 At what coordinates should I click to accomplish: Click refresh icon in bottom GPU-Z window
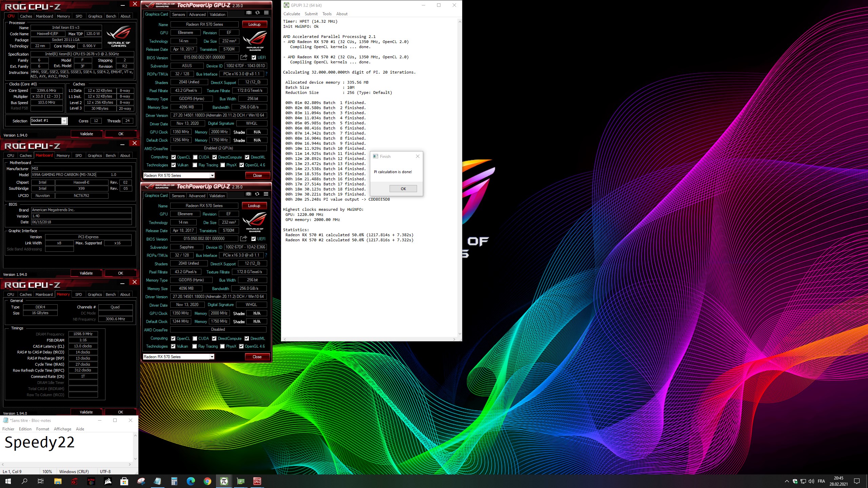257,194
